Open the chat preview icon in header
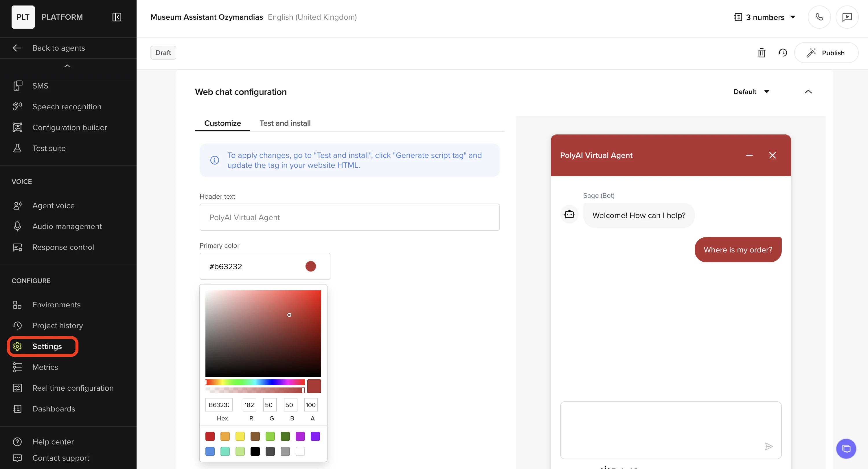Viewport: 868px width, 469px height. [847, 17]
